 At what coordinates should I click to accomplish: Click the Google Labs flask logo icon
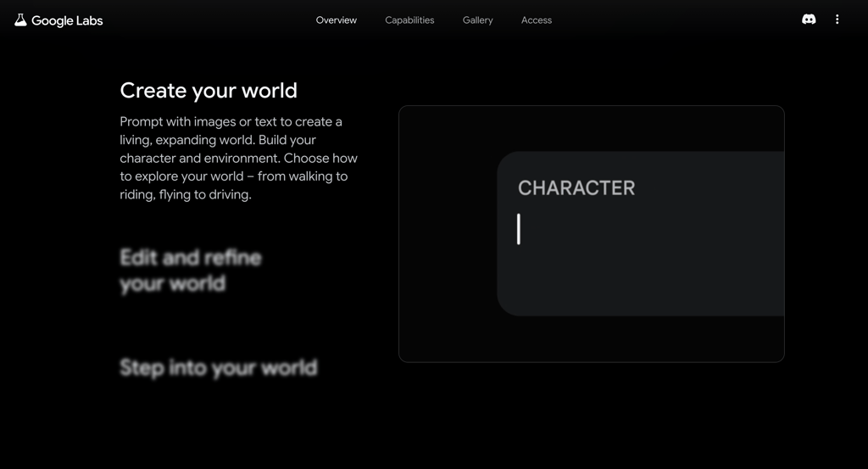pyautogui.click(x=20, y=20)
